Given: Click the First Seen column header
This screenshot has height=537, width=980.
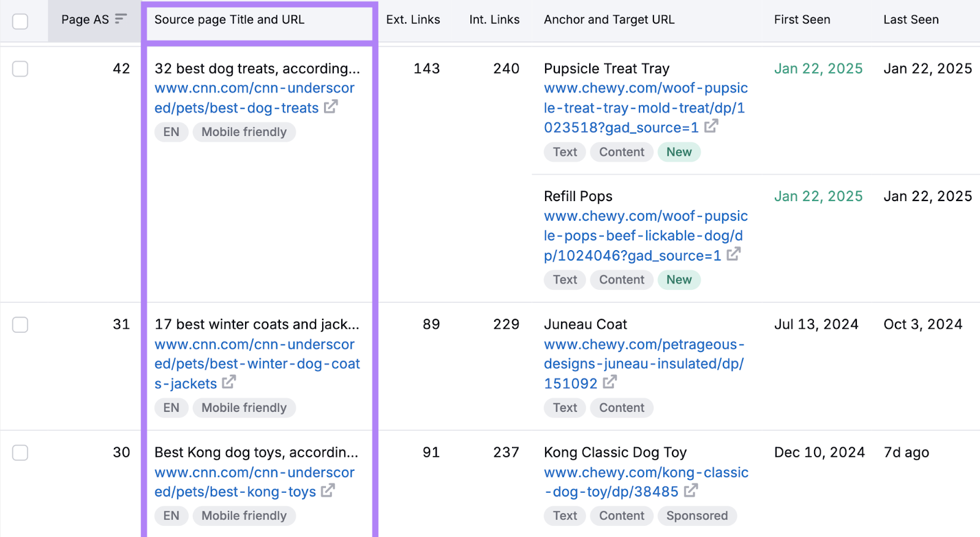Looking at the screenshot, I should (x=801, y=19).
